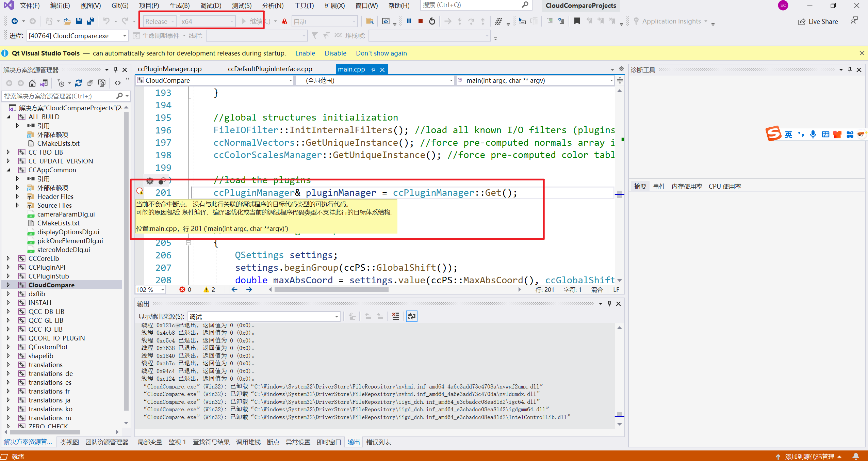The height and width of the screenshot is (461, 868).
Task: Click the Undo toolbar icon
Action: tap(107, 21)
